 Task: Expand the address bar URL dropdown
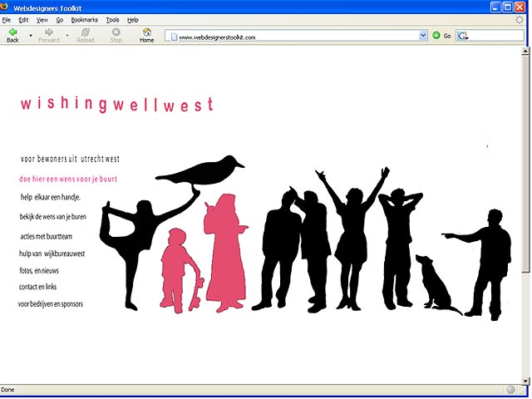pyautogui.click(x=423, y=36)
